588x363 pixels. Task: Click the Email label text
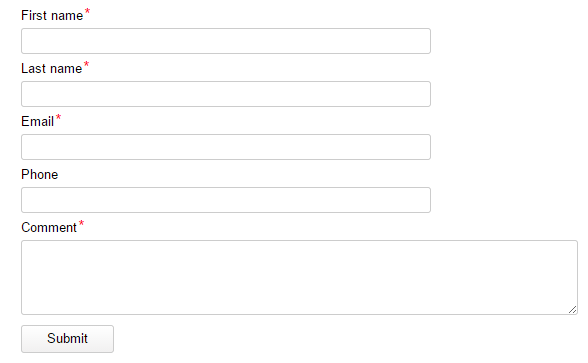[x=38, y=122]
